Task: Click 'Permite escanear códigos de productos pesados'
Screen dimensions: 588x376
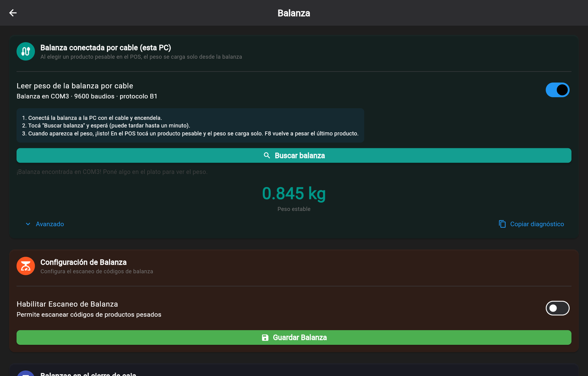Action: click(x=89, y=314)
